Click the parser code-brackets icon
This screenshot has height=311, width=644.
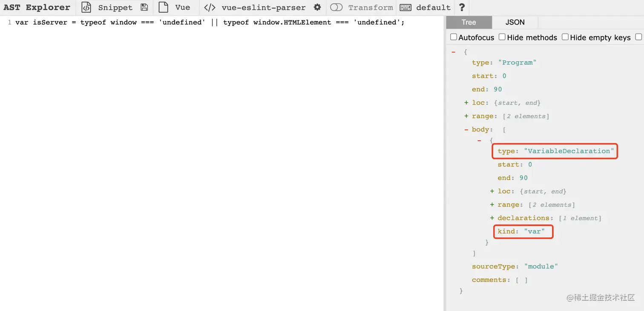point(210,8)
